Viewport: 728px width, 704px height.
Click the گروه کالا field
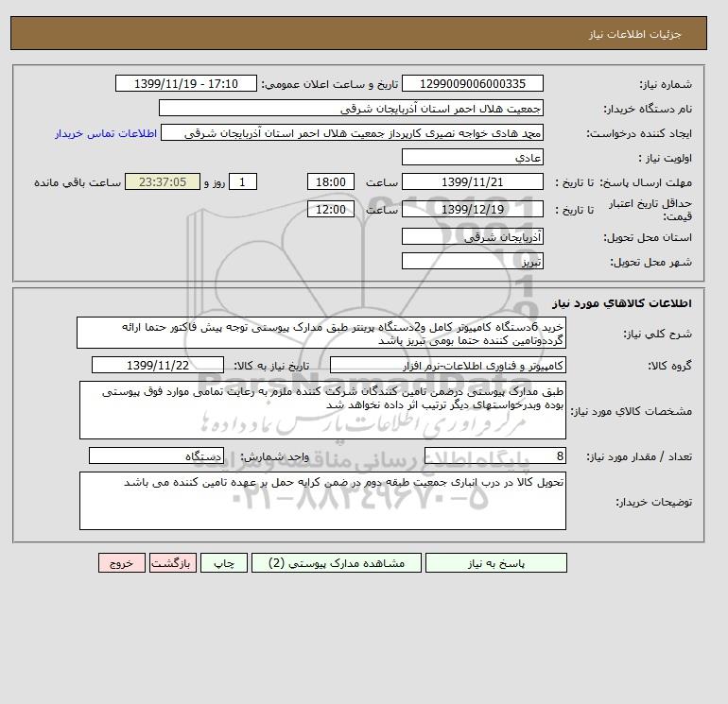coord(447,365)
